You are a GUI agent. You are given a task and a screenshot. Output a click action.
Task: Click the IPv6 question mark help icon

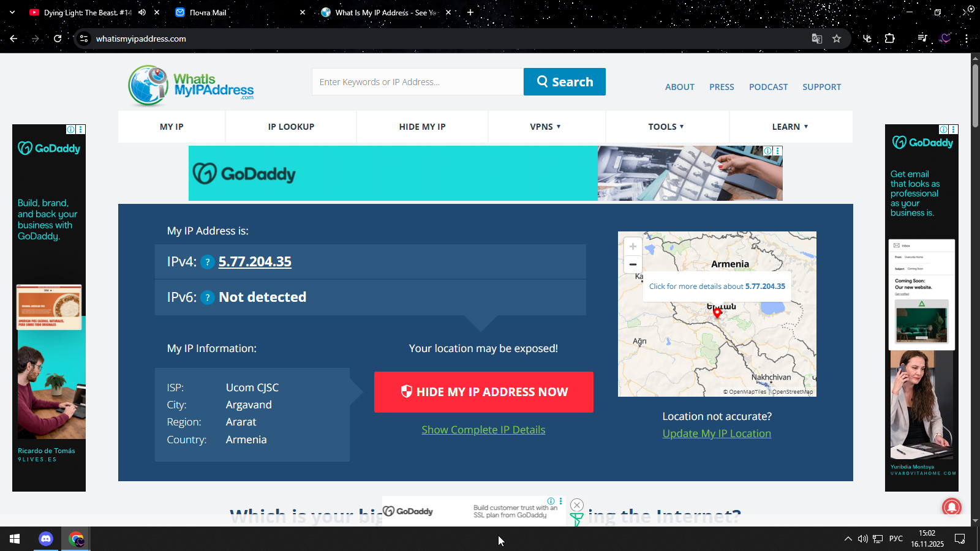[208, 298]
